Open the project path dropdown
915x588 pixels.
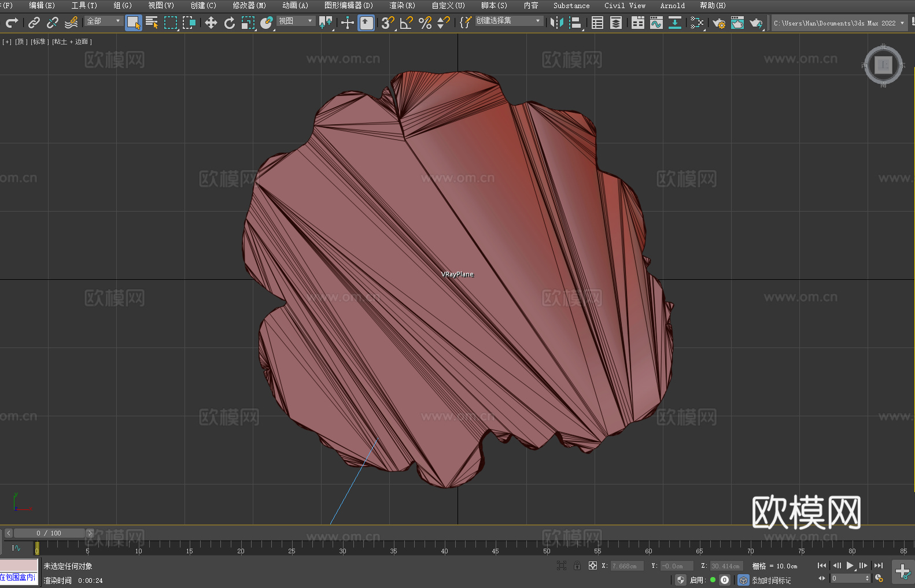[839, 23]
